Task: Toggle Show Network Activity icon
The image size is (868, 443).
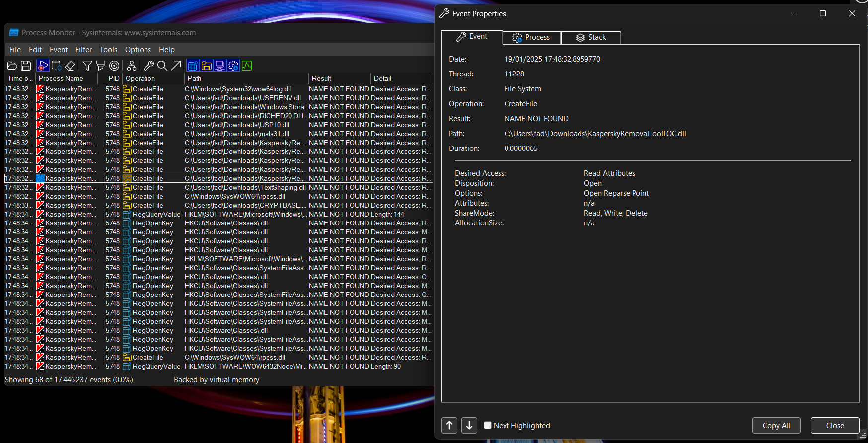Action: pos(220,66)
